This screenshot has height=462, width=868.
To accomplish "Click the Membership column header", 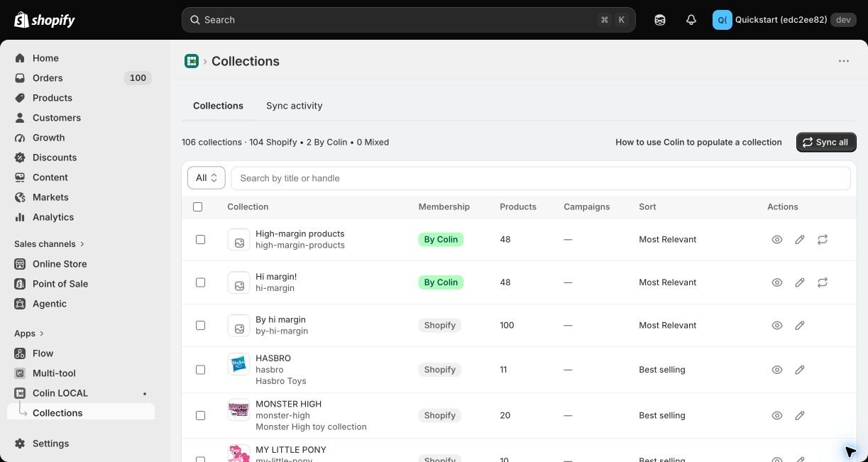I will pyautogui.click(x=444, y=207).
